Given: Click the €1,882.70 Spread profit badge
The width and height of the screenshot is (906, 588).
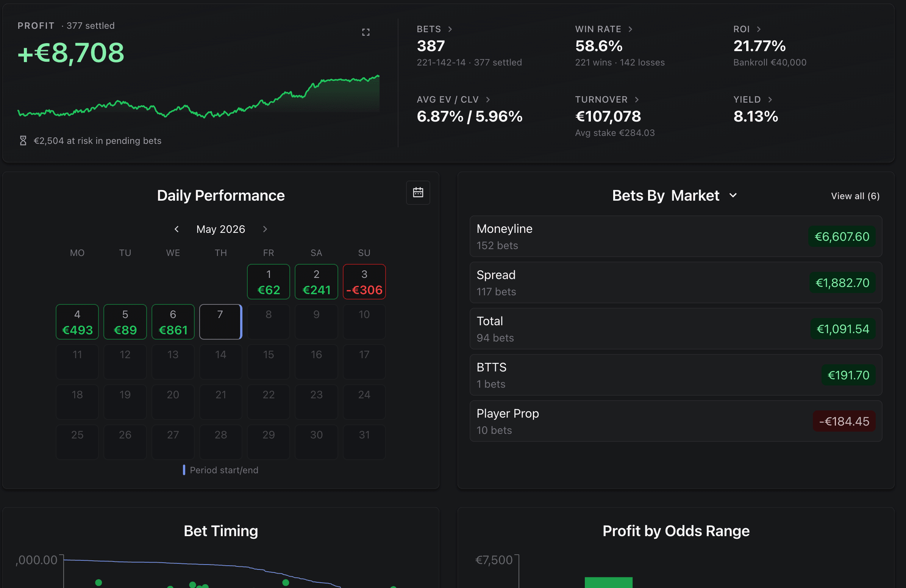Looking at the screenshot, I should 842,283.
